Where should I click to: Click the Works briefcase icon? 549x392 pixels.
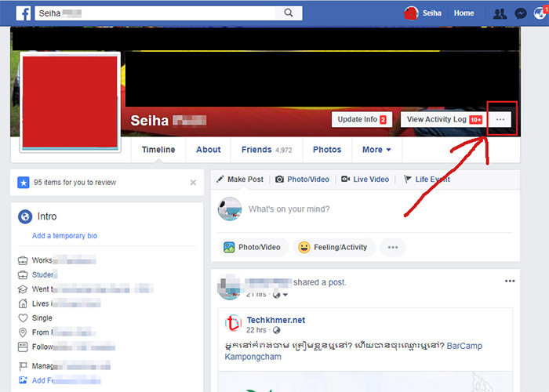pyautogui.click(x=23, y=260)
